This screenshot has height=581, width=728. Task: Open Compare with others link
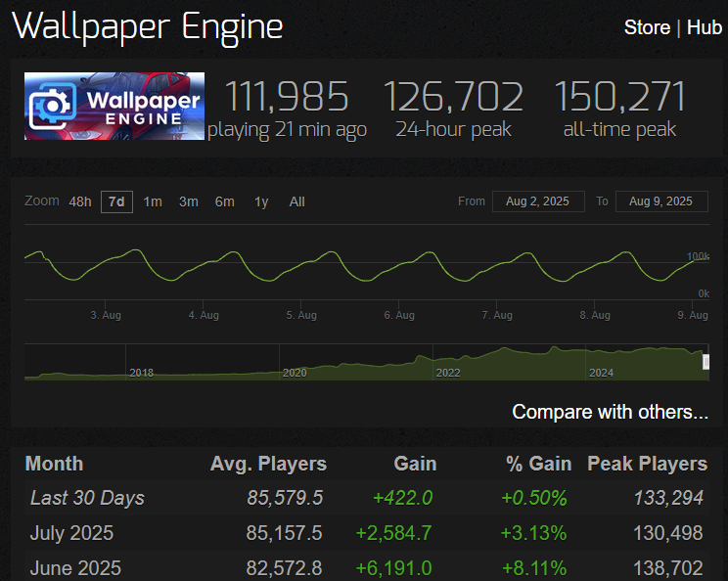610,412
